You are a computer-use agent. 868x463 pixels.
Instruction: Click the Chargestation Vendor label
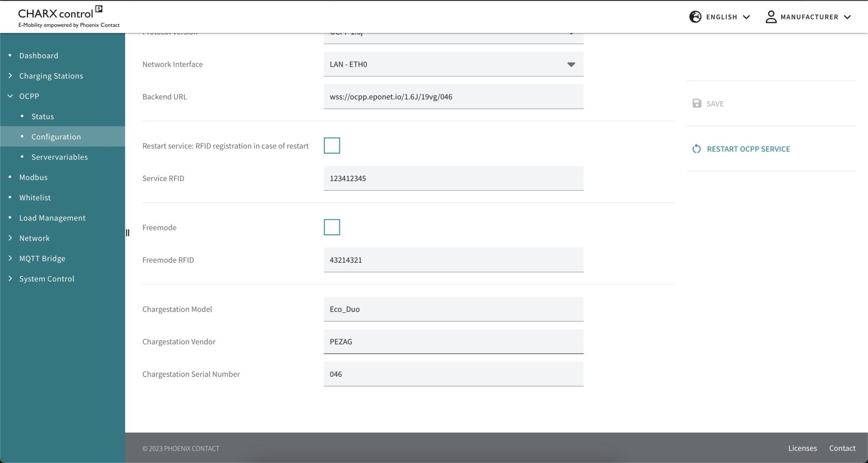click(x=179, y=341)
